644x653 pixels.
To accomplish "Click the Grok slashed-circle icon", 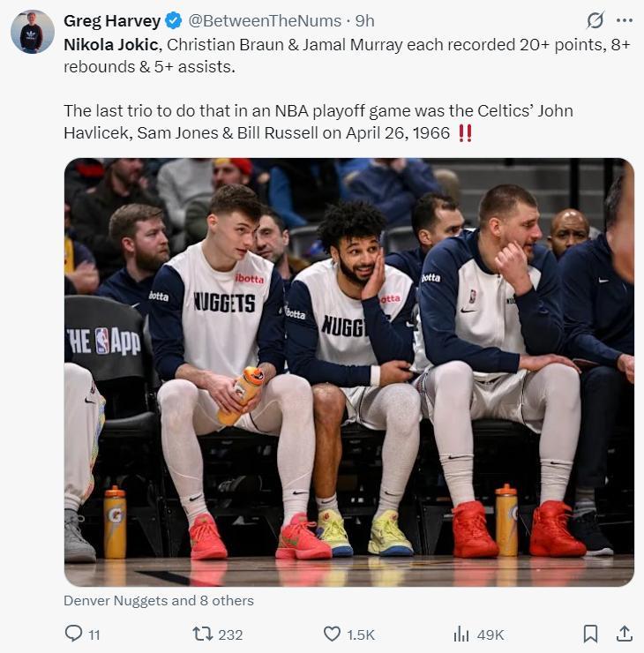I will [x=595, y=20].
